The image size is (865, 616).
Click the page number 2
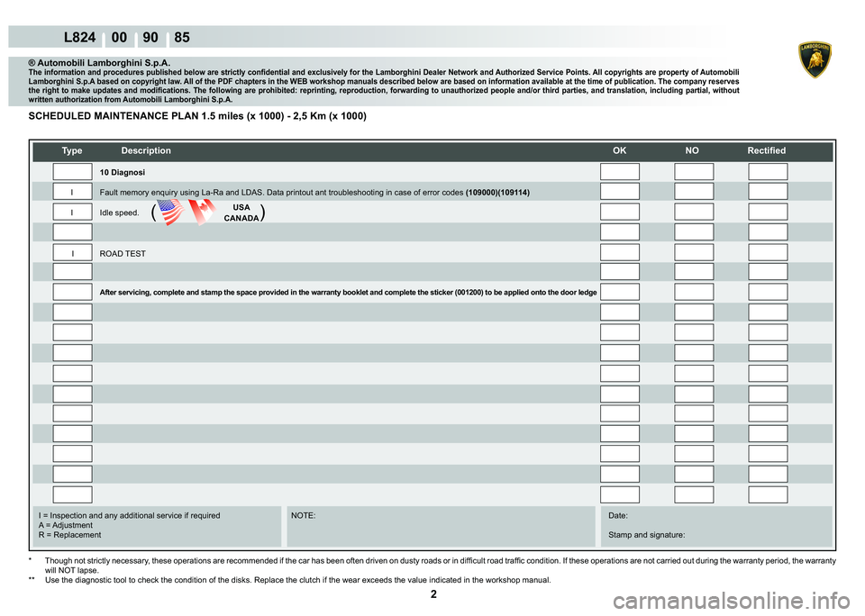(x=433, y=594)
